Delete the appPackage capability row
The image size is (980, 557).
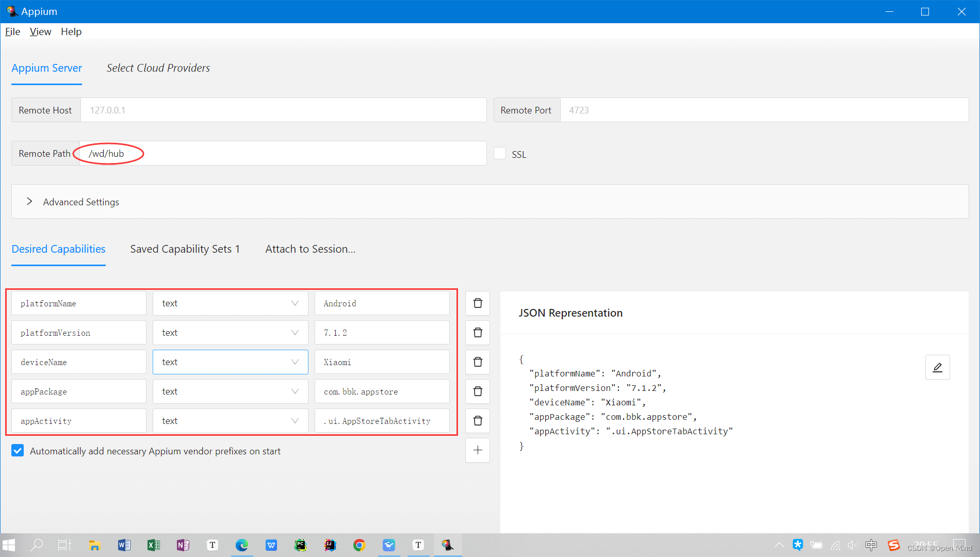point(478,391)
